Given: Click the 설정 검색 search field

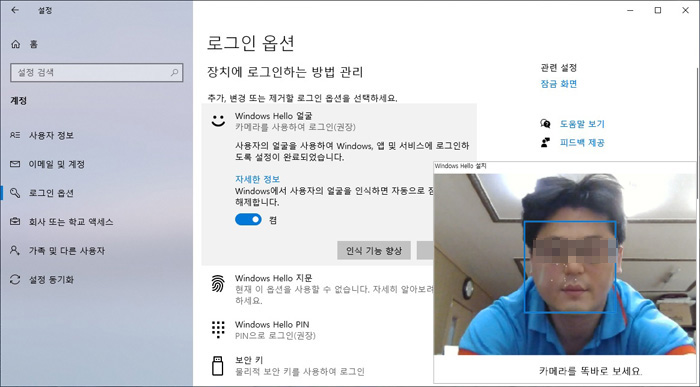Looking at the screenshot, I should (96, 72).
